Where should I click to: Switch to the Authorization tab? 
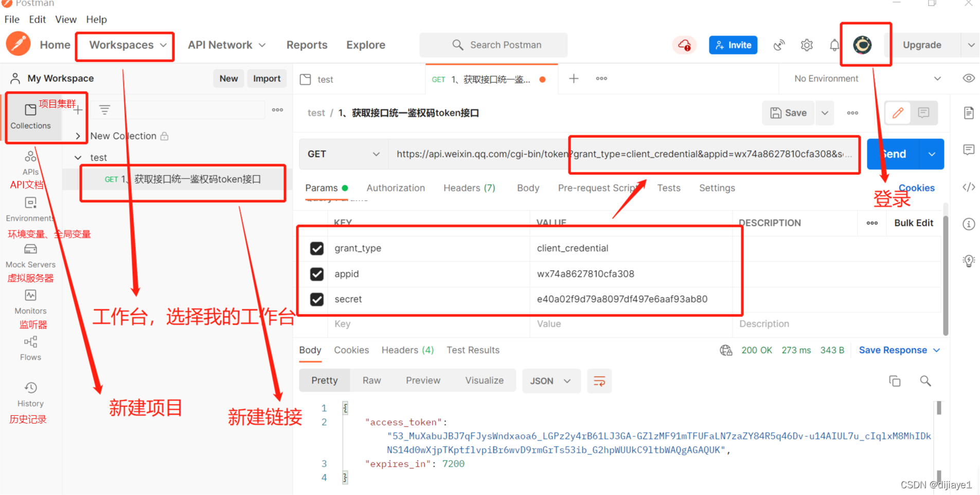tap(396, 188)
